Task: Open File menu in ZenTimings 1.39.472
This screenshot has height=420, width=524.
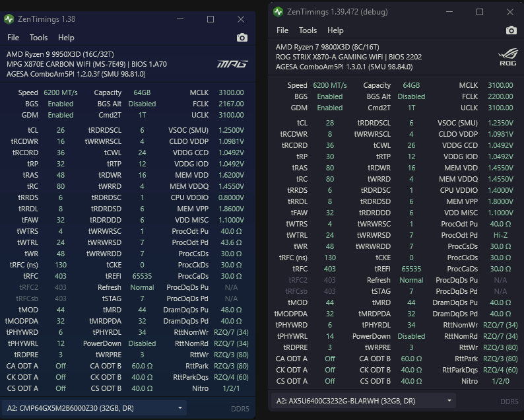Action: click(282, 30)
